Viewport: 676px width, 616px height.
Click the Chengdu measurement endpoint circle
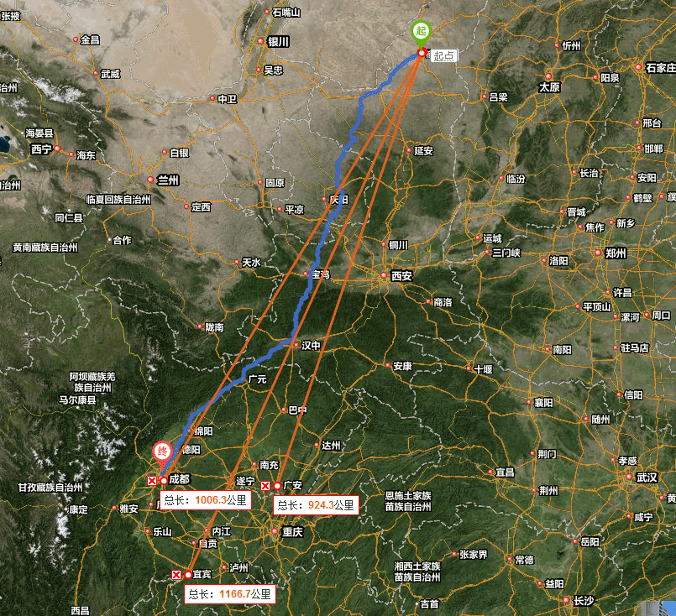[164, 480]
